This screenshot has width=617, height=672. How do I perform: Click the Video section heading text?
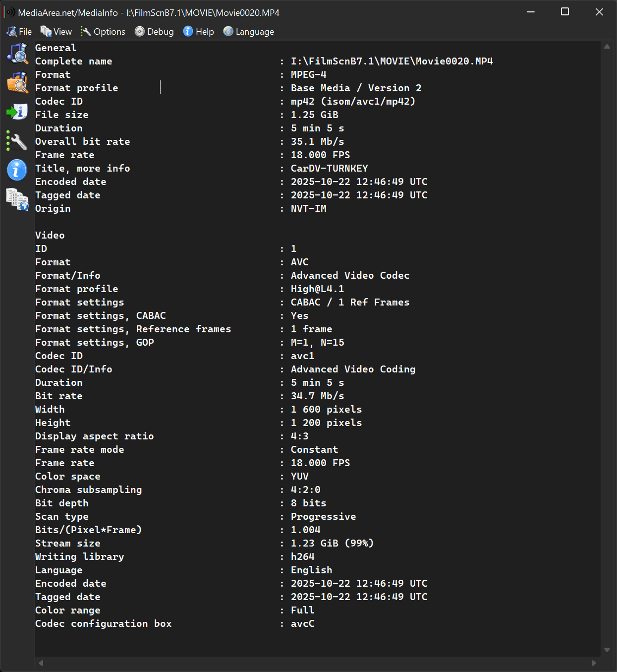pos(50,236)
